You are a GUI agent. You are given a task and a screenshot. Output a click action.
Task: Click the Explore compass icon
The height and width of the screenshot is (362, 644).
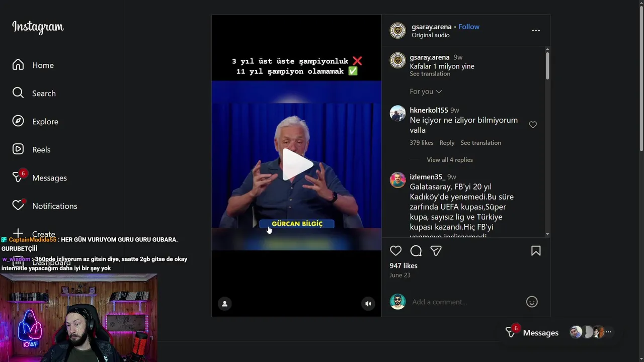pyautogui.click(x=18, y=121)
